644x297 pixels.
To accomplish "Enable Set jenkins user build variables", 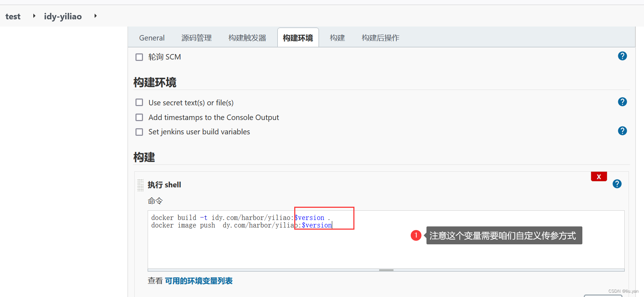I will 139,132.
